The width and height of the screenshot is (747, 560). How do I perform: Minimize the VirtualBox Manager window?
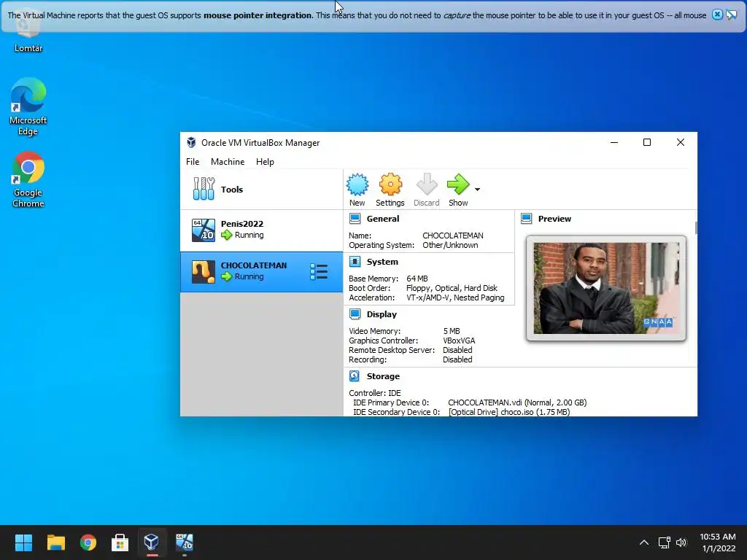coord(614,142)
